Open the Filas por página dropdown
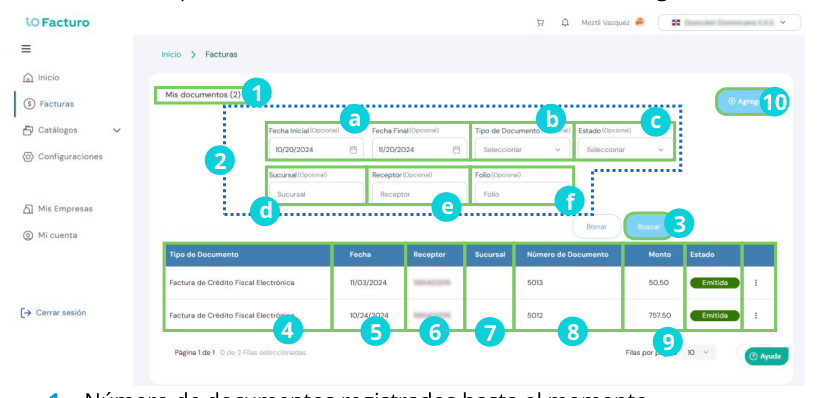The image size is (817, 398). (x=698, y=353)
